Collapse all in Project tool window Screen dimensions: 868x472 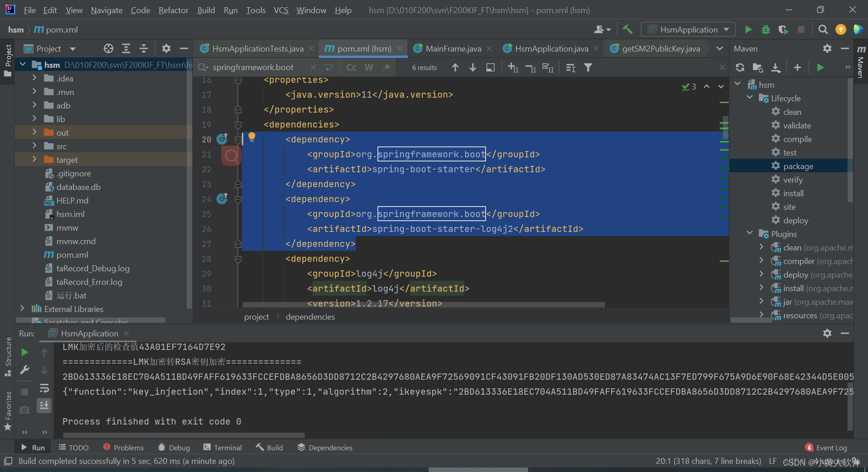(144, 48)
